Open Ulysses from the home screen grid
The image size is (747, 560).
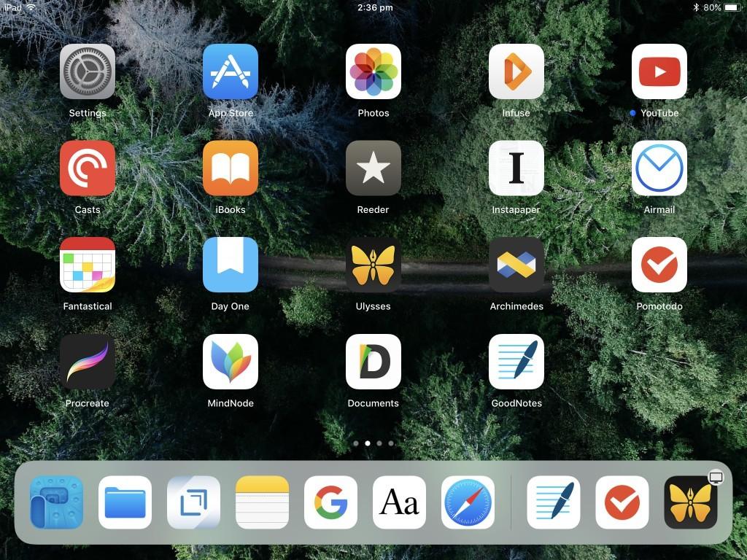click(x=373, y=265)
